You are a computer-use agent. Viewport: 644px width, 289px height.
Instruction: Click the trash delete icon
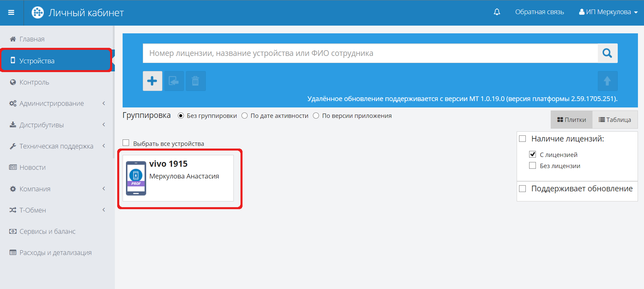point(196,81)
